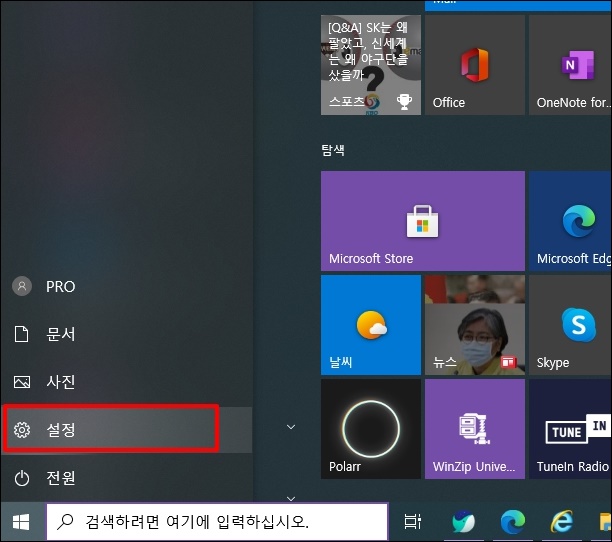Open the 문서 documents folder

pyautogui.click(x=126, y=334)
